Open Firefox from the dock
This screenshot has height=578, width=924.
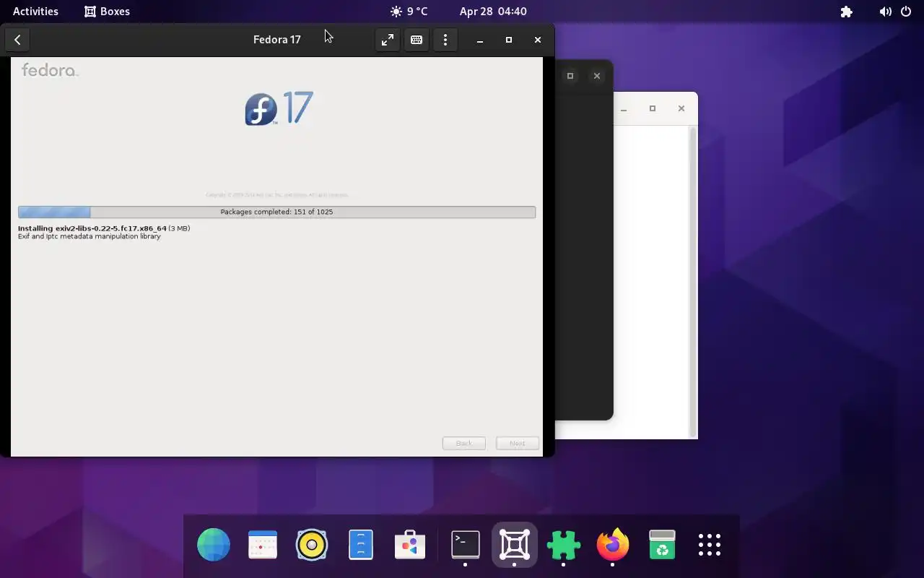(613, 545)
